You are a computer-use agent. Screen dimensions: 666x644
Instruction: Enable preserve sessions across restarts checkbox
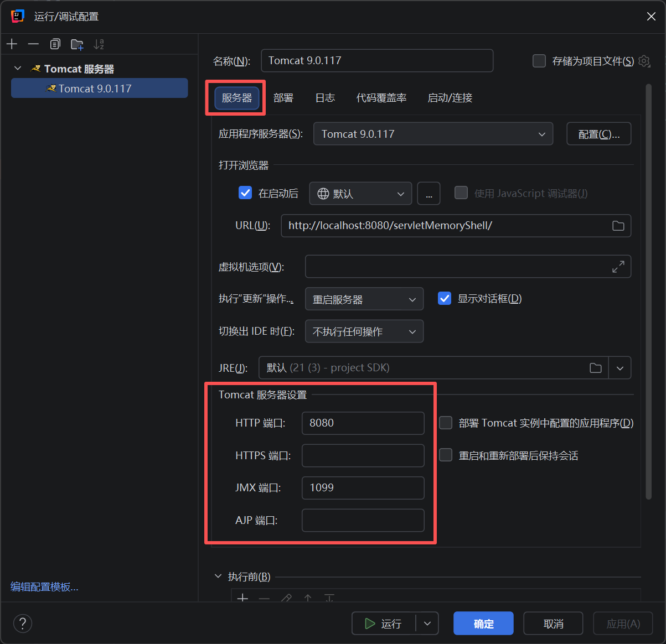(446, 455)
